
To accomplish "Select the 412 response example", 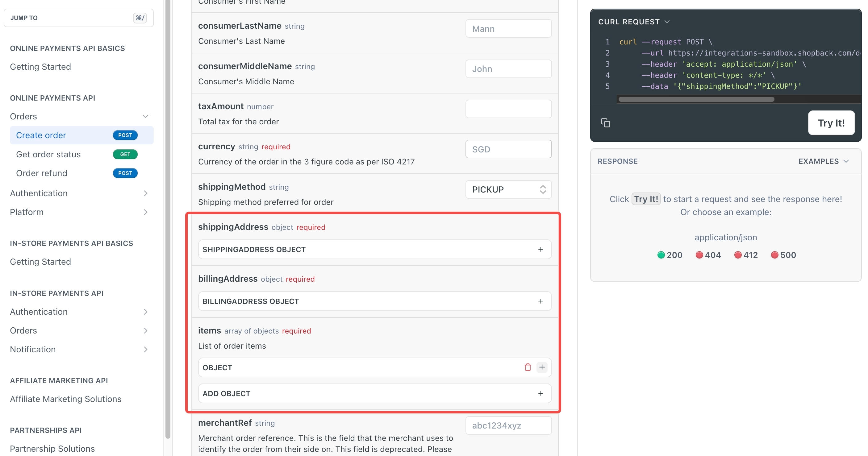I will point(746,255).
